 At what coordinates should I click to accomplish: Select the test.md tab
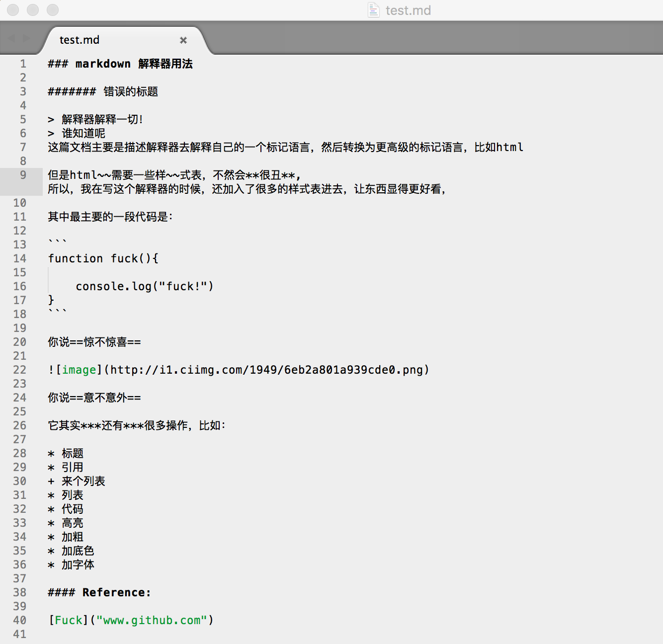(124, 40)
